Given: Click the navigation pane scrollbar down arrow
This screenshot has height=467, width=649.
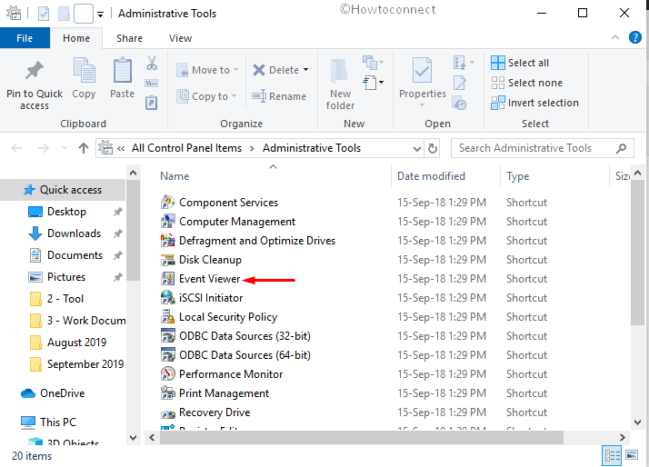Looking at the screenshot, I should tap(133, 438).
